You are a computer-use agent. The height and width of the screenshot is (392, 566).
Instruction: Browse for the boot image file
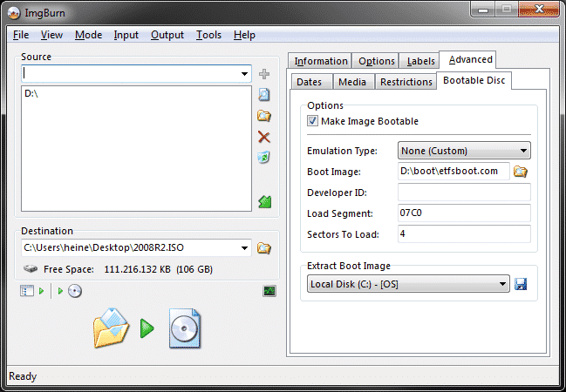(520, 172)
